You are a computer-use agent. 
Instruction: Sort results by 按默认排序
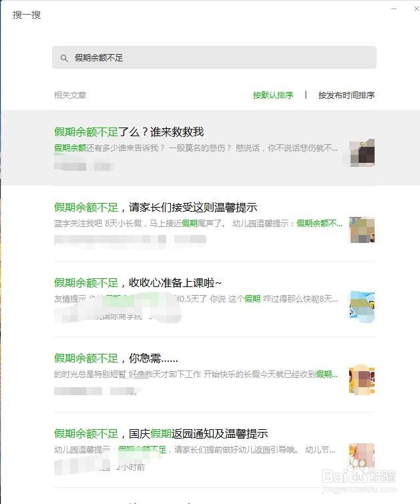(272, 95)
